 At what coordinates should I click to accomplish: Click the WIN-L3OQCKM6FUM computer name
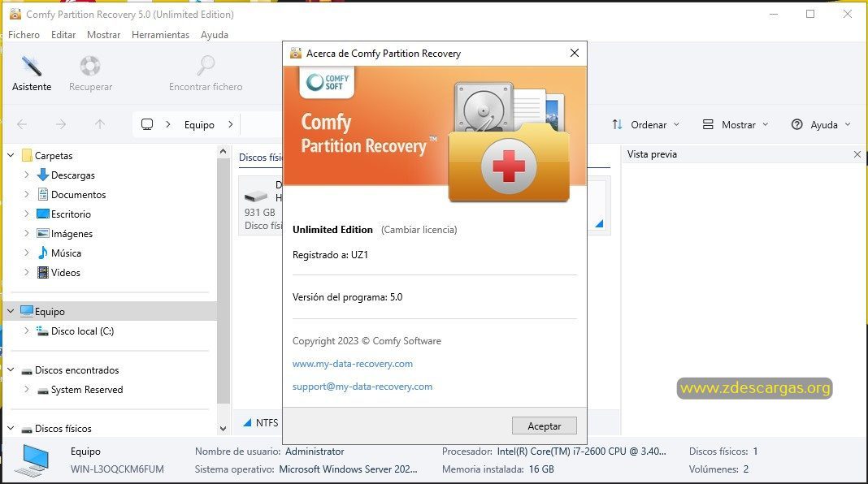(117, 469)
